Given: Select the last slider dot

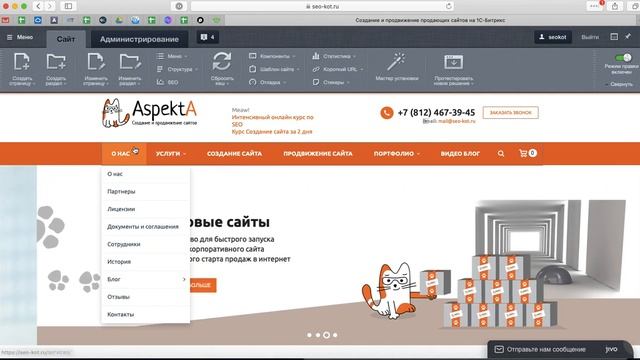Looking at the screenshot, I should click(335, 335).
